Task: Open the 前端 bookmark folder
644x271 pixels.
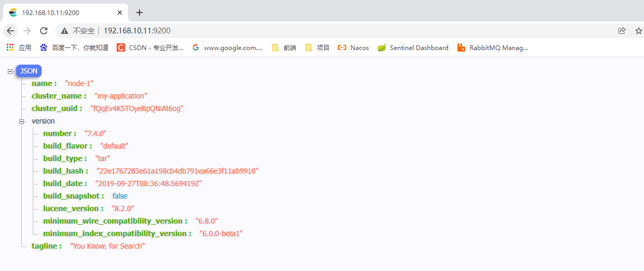Action: coord(284,47)
